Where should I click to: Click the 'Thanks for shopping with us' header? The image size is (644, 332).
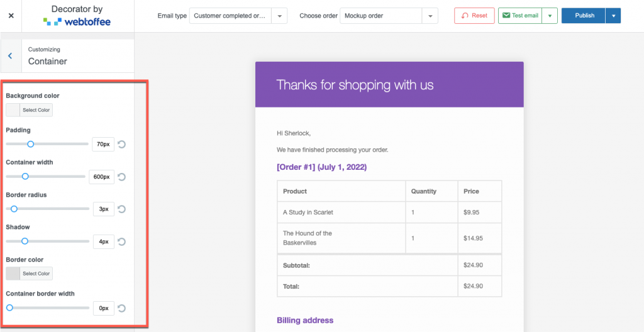355,85
